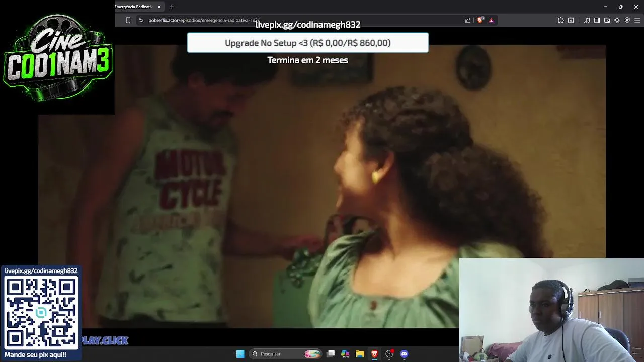Click the Upgrade No Setup donation goal bar
The height and width of the screenshot is (362, 644).
(x=308, y=43)
